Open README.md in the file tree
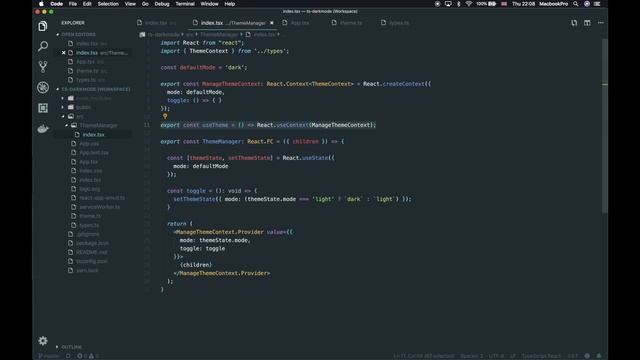Viewport: 640px width, 360px height. (x=91, y=252)
